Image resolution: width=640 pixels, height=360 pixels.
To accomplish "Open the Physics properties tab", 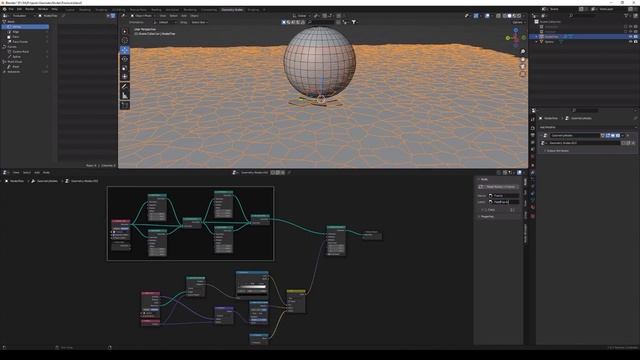I will coord(533,187).
